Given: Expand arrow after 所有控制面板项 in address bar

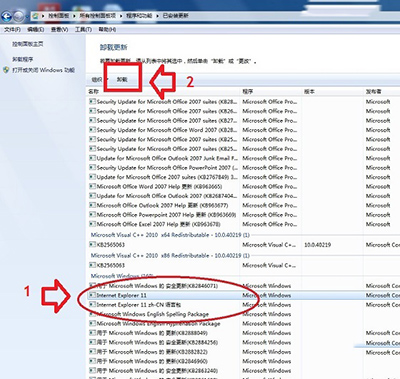Looking at the screenshot, I should point(120,16).
